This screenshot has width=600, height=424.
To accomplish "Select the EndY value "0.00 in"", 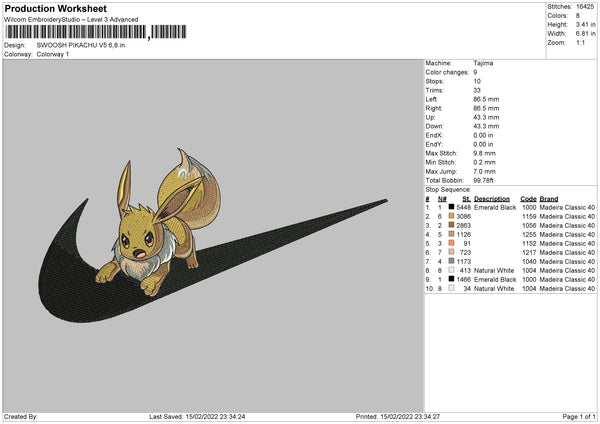I will tap(483, 144).
